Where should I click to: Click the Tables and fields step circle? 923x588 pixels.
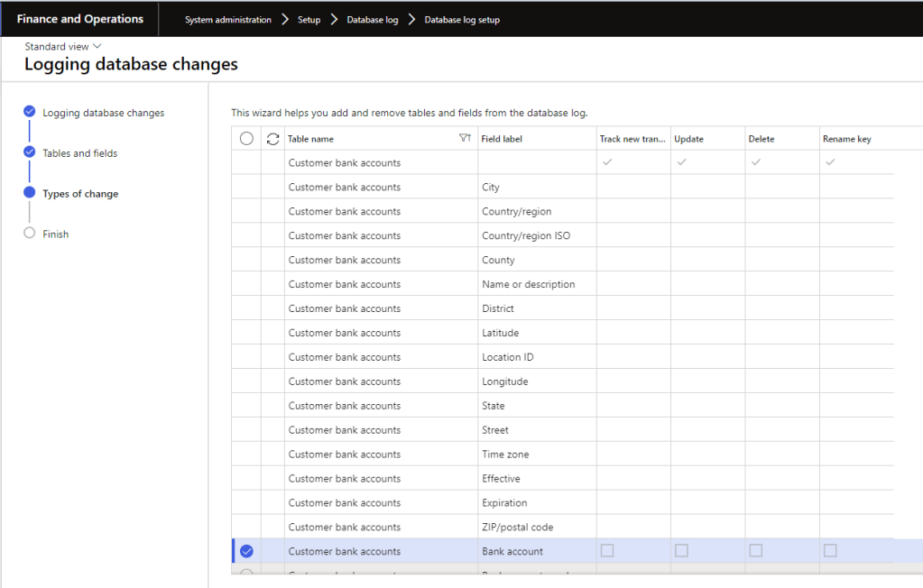30,152
